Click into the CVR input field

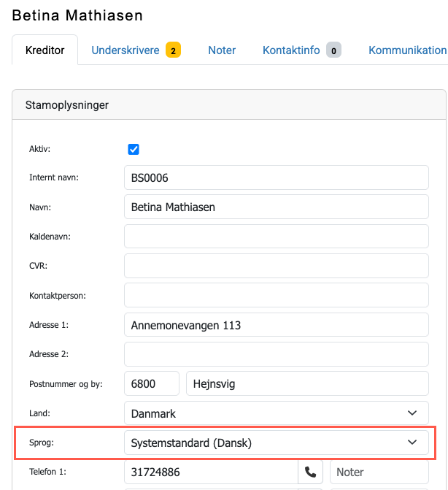click(277, 266)
